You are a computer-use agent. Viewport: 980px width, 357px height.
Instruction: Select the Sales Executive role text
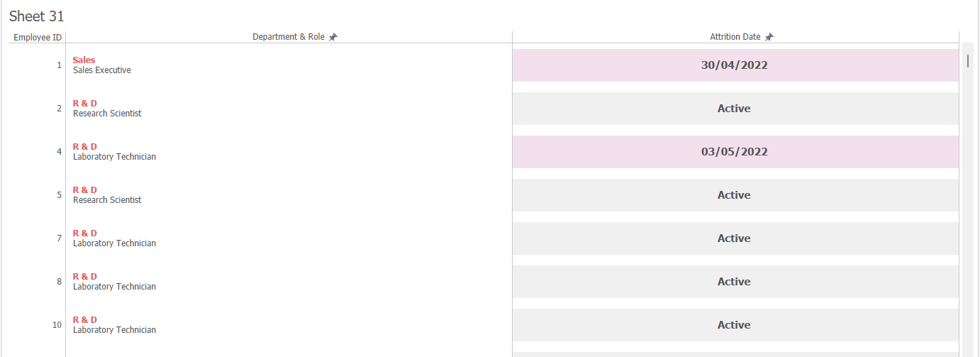(x=102, y=70)
